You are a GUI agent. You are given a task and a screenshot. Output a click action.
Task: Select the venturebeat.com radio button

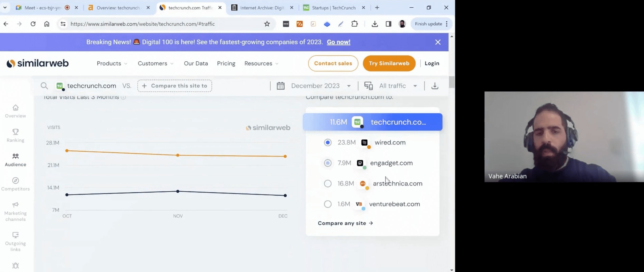[328, 204]
